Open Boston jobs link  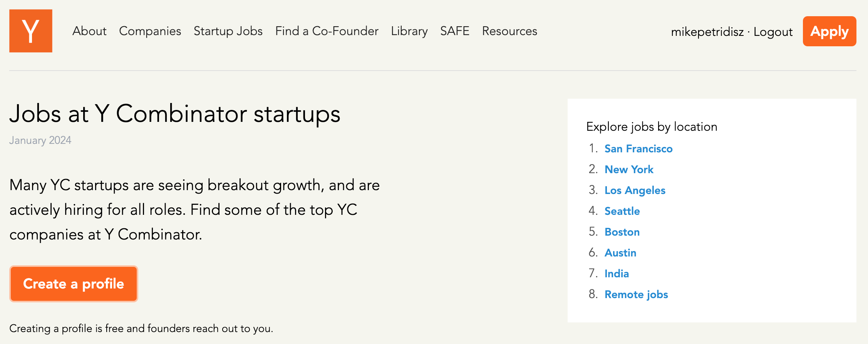622,232
